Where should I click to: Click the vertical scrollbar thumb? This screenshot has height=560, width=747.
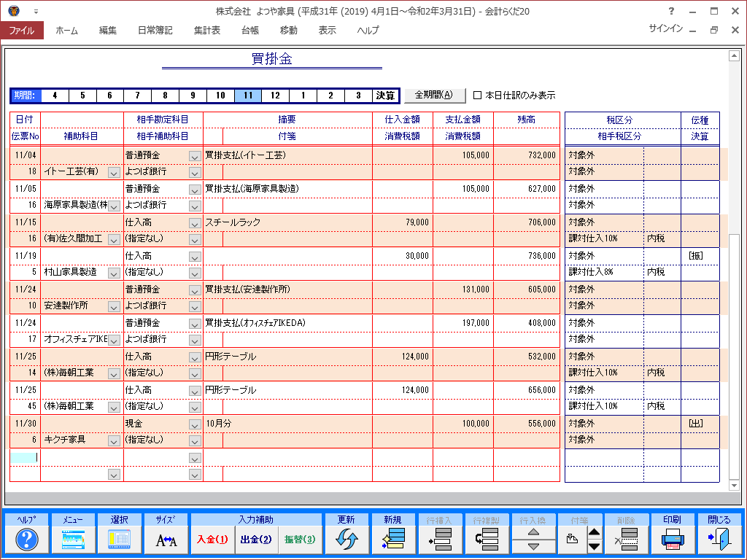[x=734, y=356]
